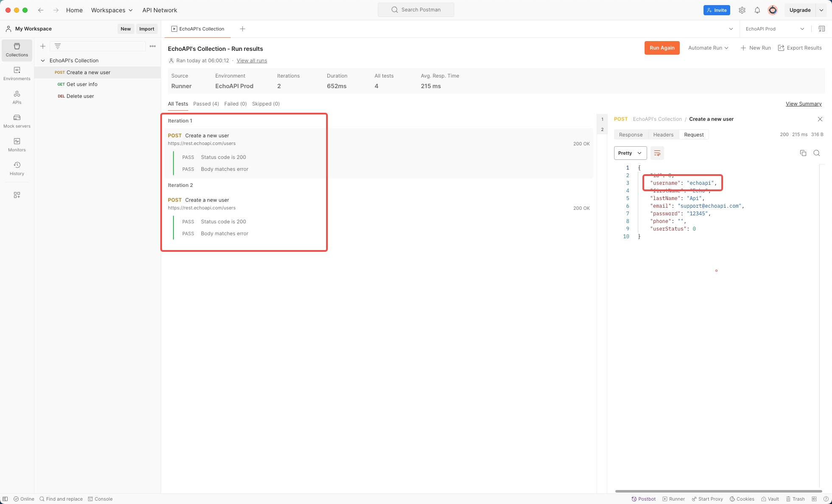Navigate forward with the right arrow

(x=56, y=10)
